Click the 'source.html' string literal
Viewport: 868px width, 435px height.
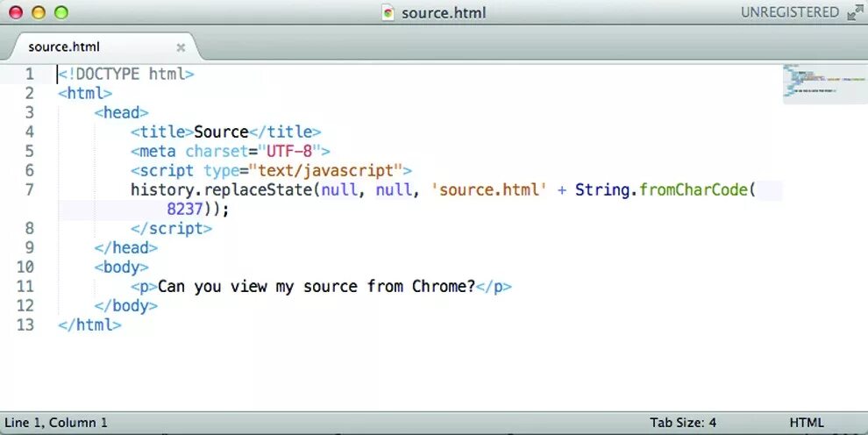(489, 189)
